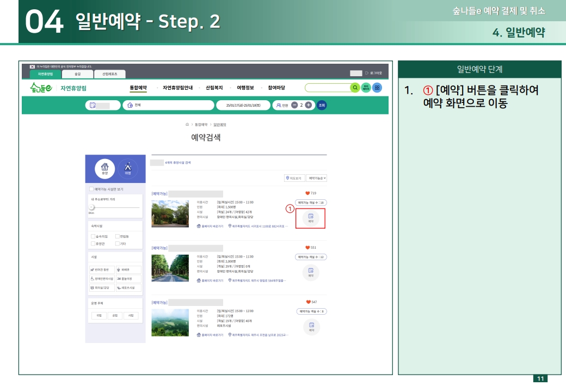Check the 휴양관 accommodation filter
The height and width of the screenshot is (392, 566).
pos(93,243)
